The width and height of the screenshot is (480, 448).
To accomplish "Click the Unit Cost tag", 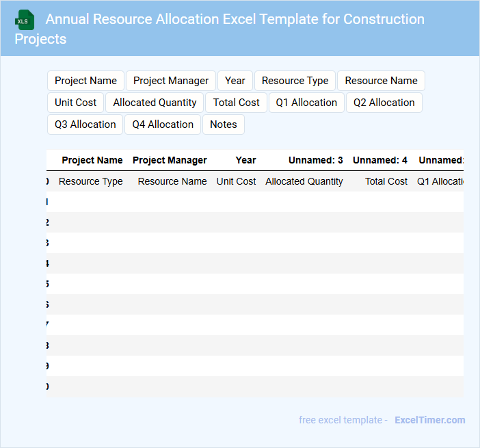I will (x=76, y=103).
